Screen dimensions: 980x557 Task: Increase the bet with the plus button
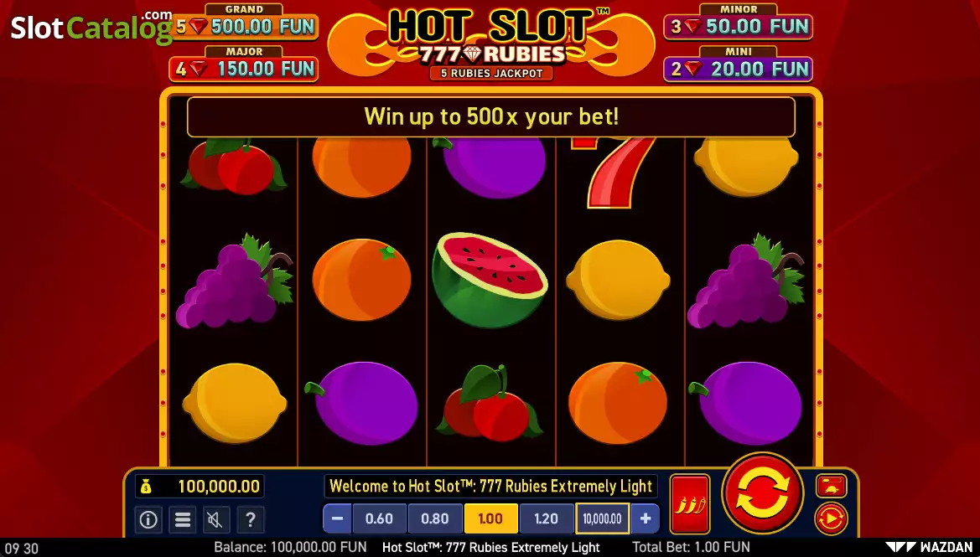(646, 519)
